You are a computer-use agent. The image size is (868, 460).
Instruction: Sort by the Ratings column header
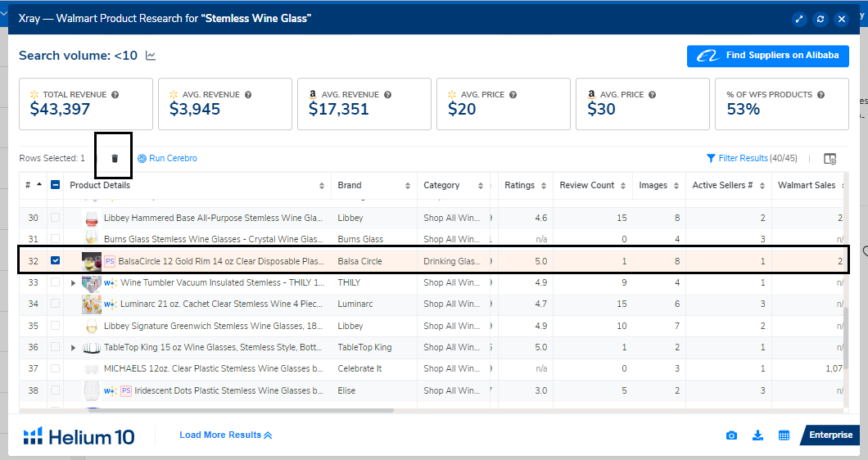[x=520, y=186]
